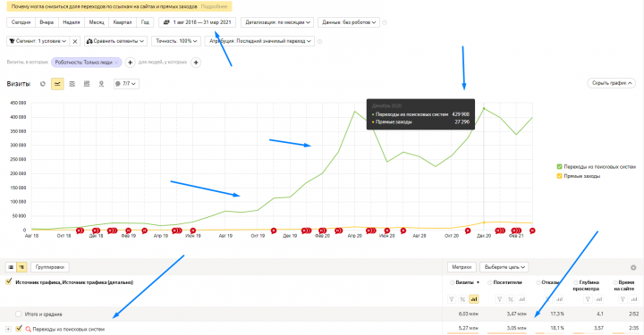Click the last annotation marker at chart end

[x=532, y=230]
